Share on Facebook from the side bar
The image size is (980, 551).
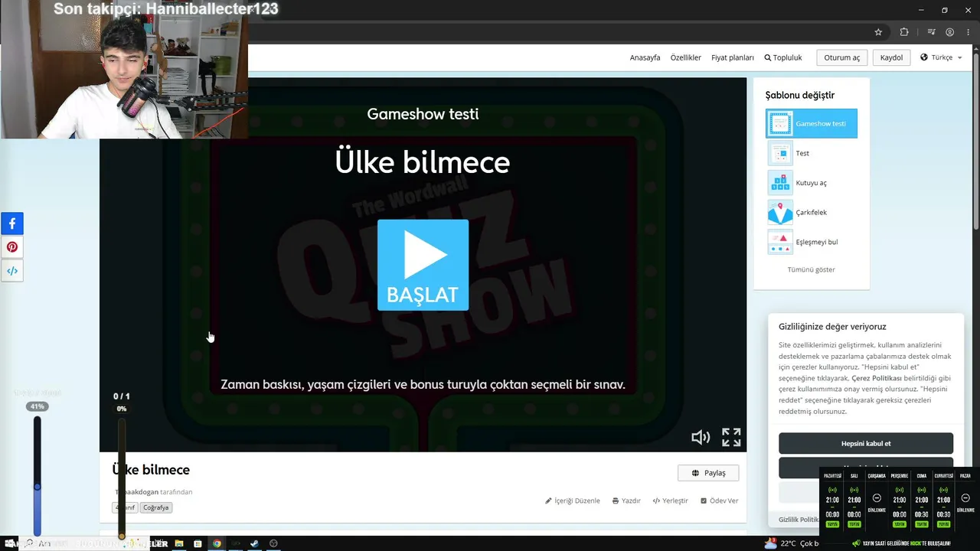point(12,223)
